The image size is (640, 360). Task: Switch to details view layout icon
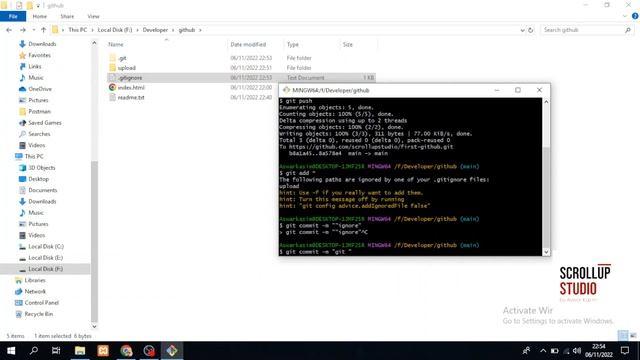tap(623, 336)
